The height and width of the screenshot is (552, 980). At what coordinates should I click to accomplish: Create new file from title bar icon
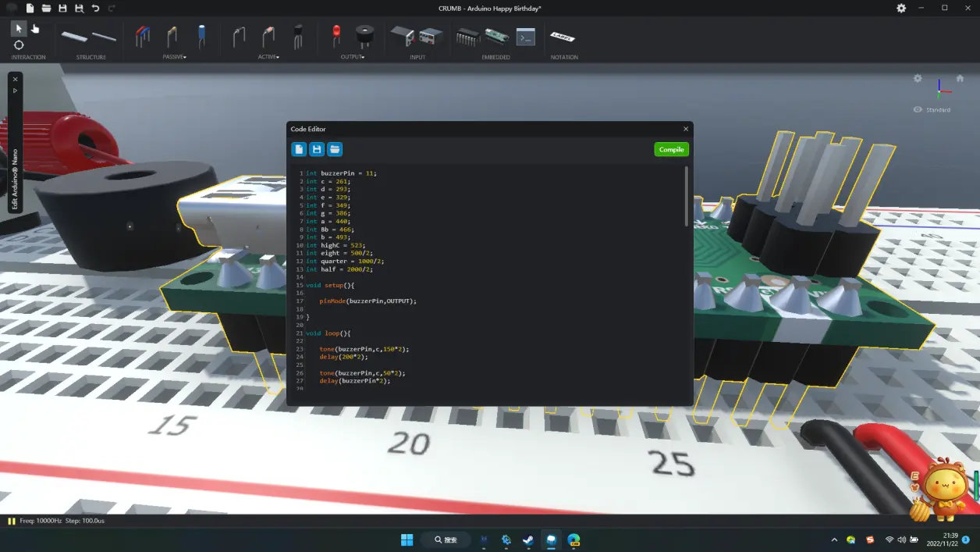30,8
